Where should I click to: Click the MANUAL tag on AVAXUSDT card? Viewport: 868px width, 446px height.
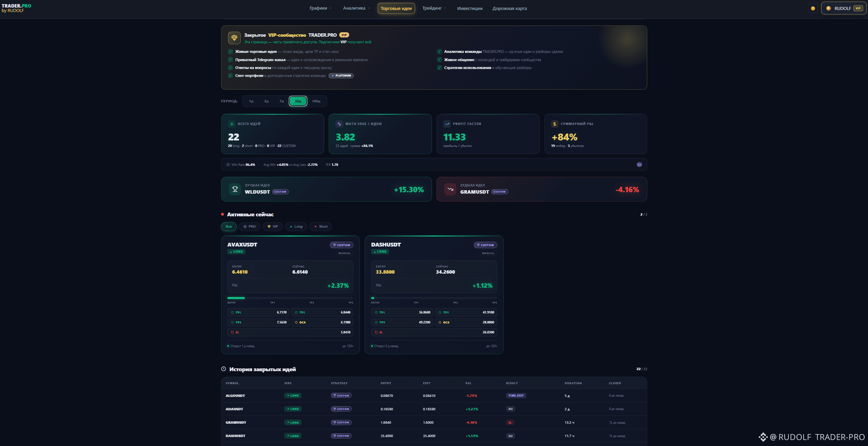[344, 253]
